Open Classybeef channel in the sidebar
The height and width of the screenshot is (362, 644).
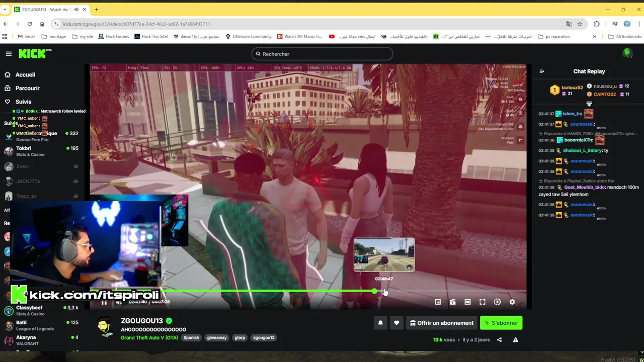(42, 310)
